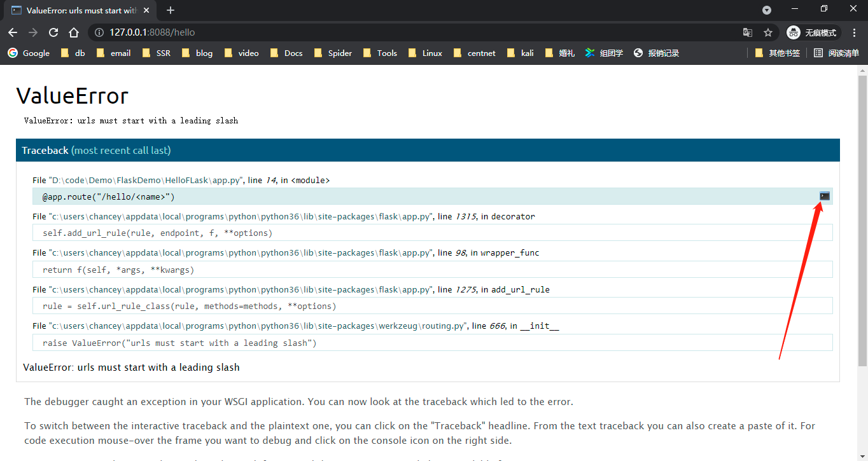Click the HelloFLask\app.py line 14 frame header
Viewport: 868px width, 461px height.
tap(181, 180)
